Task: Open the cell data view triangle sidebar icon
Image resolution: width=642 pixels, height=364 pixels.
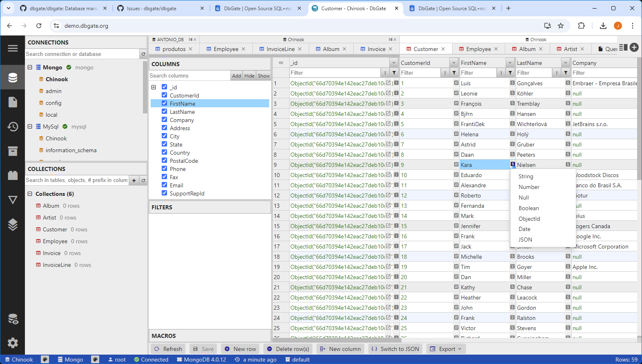Action: 13,200
